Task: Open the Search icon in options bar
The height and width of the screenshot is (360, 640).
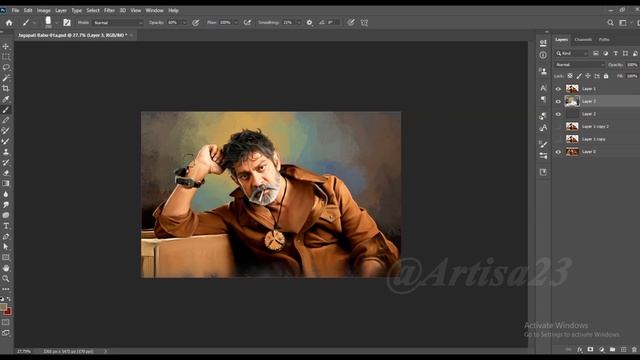Action: point(610,23)
